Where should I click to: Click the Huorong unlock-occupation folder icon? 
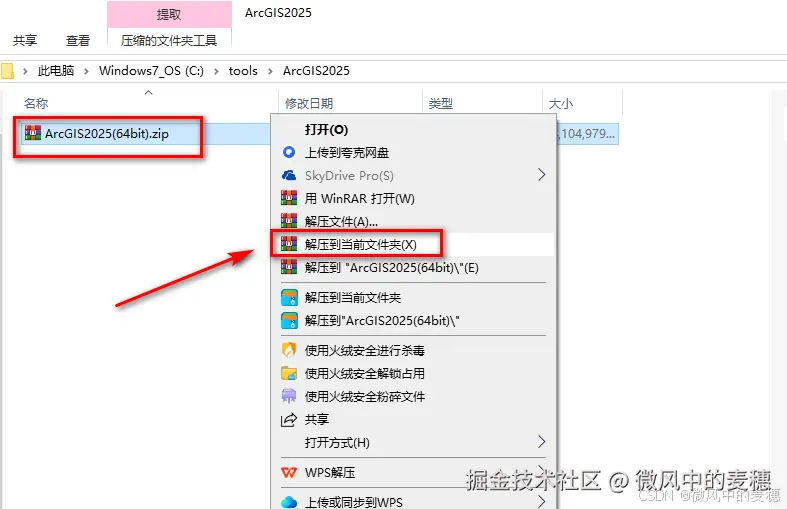tap(289, 373)
